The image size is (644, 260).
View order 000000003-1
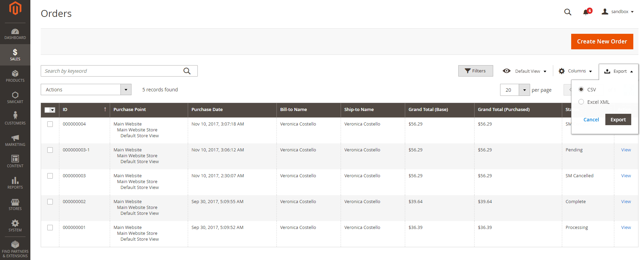coord(626,150)
